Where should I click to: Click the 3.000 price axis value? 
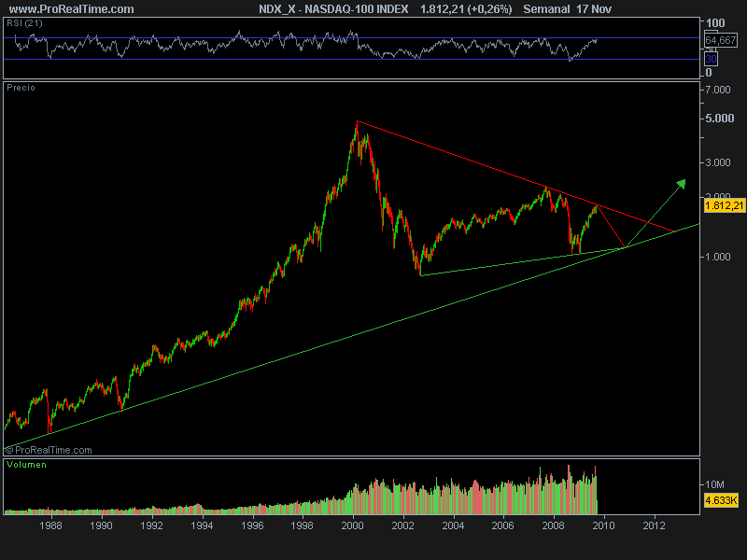(718, 162)
